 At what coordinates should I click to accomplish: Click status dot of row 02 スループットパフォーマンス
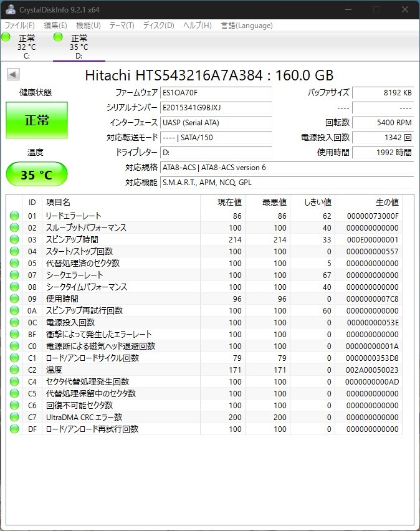pos(14,227)
